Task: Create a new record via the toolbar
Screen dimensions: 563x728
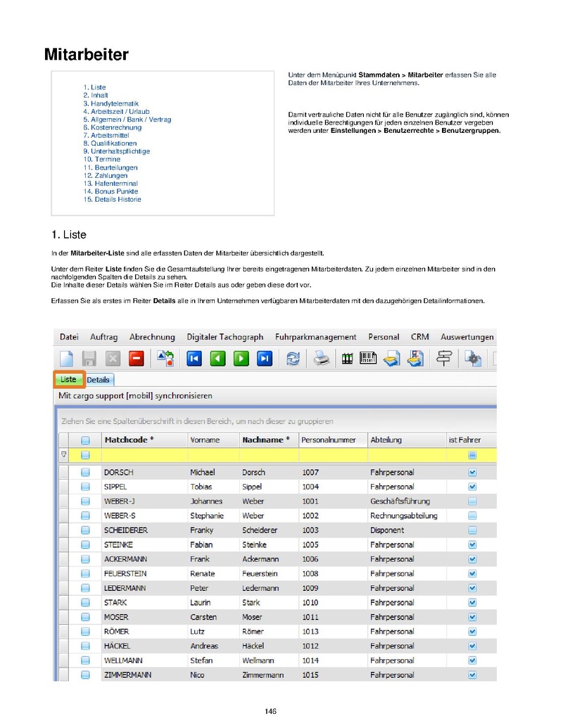Action: click(65, 358)
